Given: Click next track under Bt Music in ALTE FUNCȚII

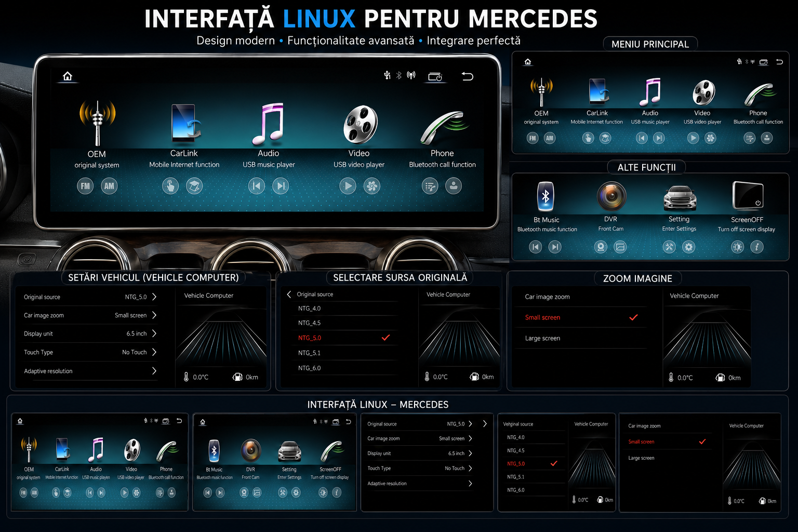Looking at the screenshot, I should pos(555,247).
